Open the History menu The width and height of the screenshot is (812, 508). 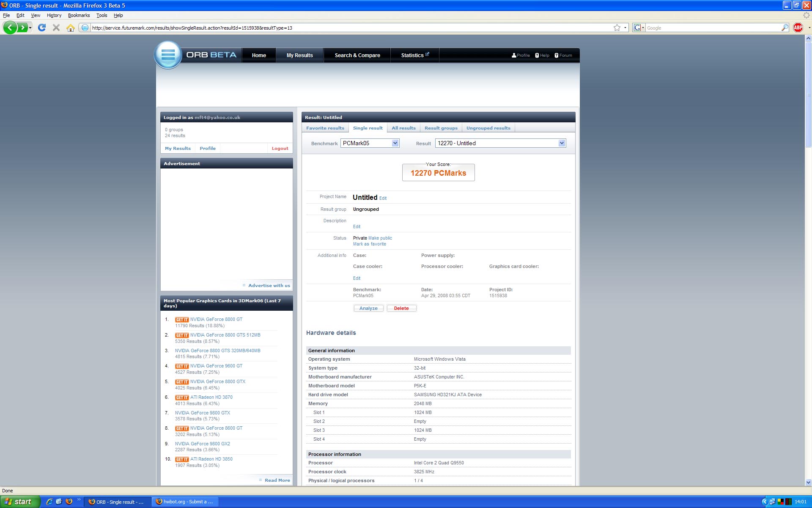(54, 15)
